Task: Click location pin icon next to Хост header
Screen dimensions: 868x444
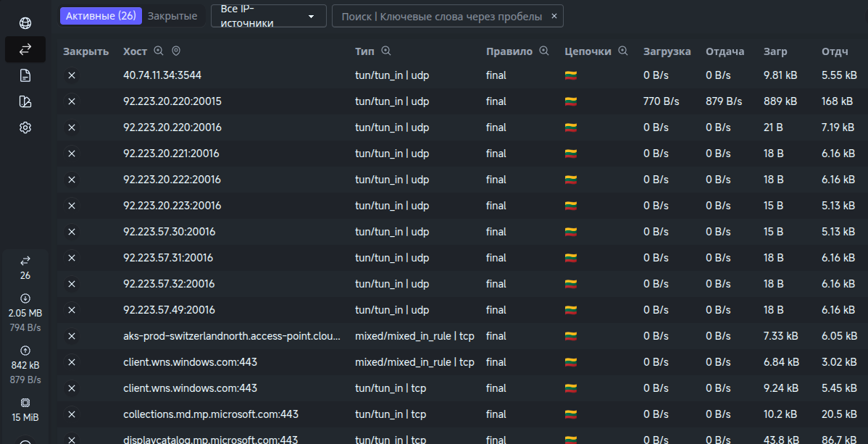Action: click(x=176, y=51)
